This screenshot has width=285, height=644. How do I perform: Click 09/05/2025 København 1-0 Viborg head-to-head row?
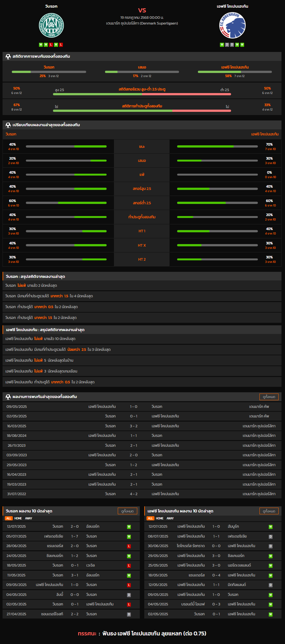(142, 407)
